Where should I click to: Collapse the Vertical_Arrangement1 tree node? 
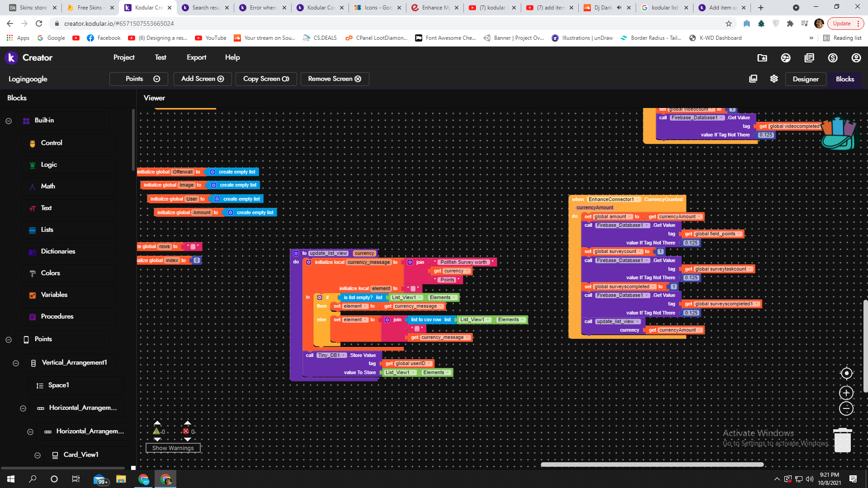(x=16, y=363)
